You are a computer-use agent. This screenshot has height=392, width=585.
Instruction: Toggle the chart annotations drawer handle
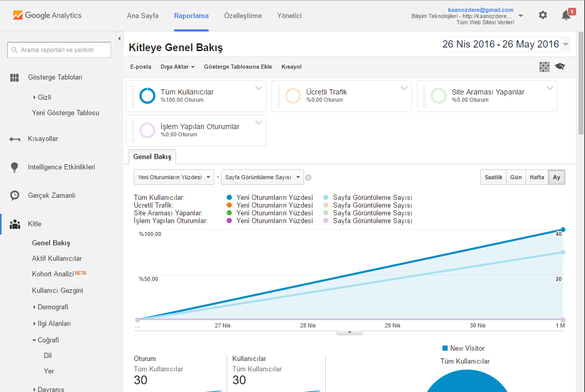[350, 333]
